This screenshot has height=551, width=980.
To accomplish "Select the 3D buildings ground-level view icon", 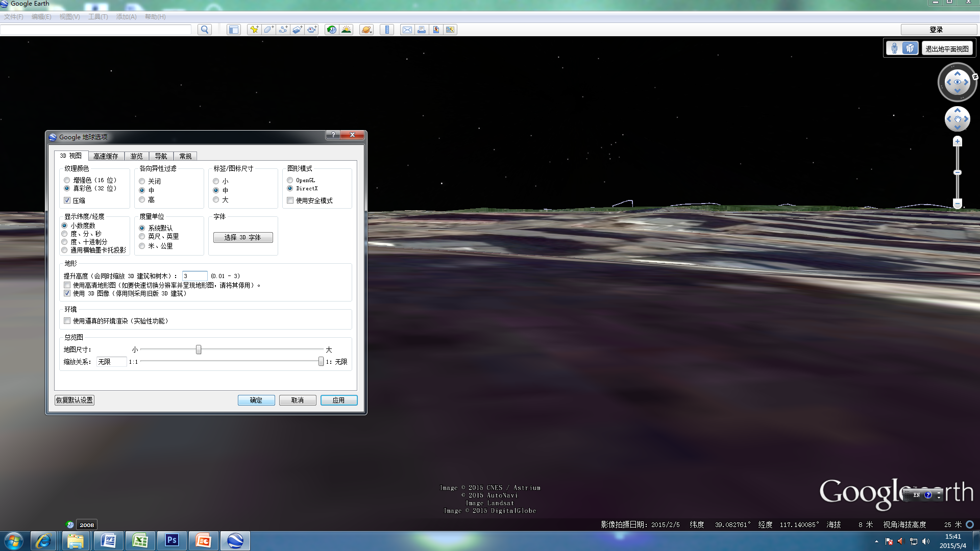I will point(910,48).
